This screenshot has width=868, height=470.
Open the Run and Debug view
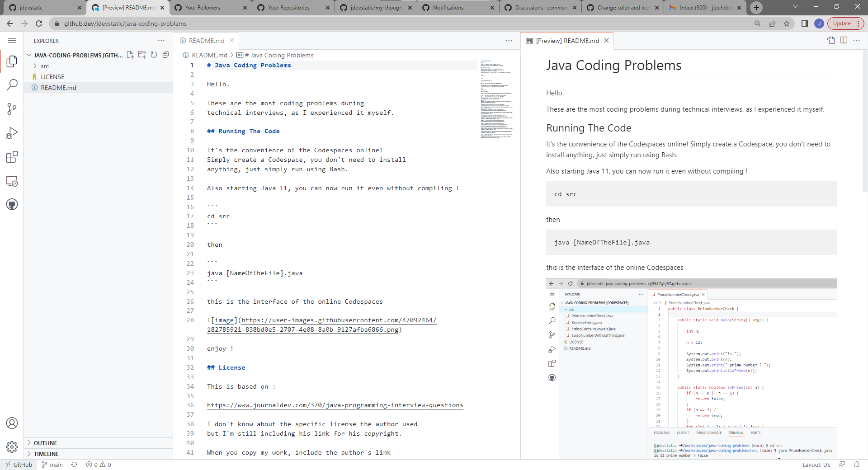coord(12,133)
